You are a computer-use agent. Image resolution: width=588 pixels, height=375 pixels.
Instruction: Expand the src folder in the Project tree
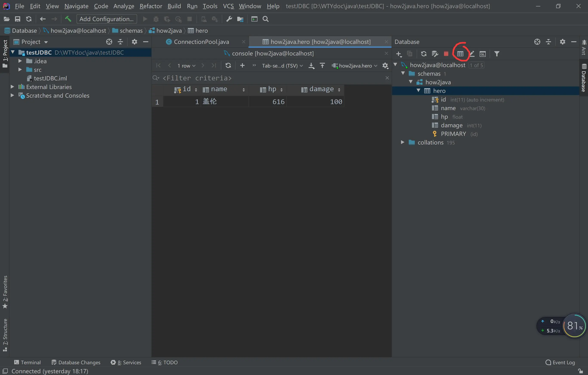(20, 70)
